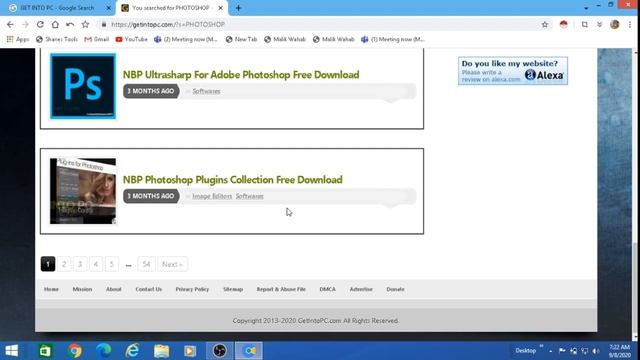
Task: Switch to GET INTO PC Google Search tab
Action: [x=57, y=8]
